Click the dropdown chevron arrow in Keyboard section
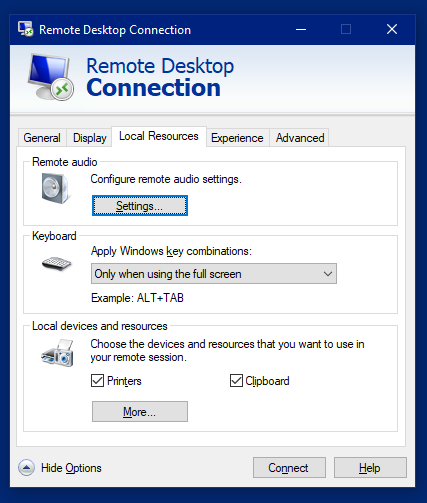Screen dimensions: 427x503 328,274
